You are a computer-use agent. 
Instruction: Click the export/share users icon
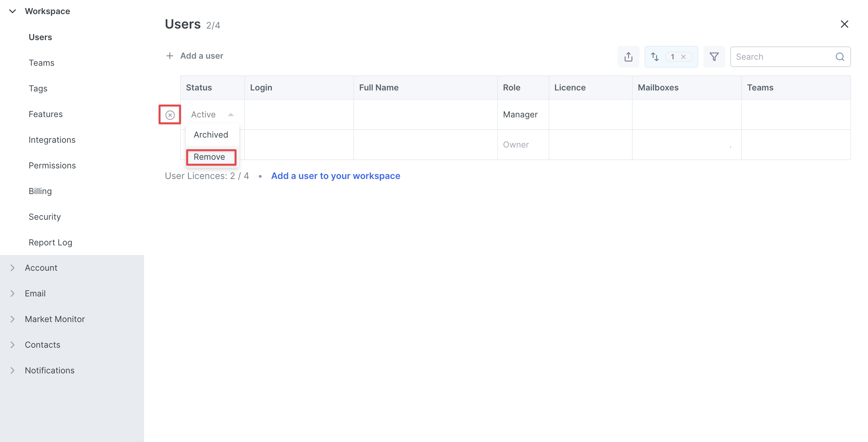(x=628, y=56)
